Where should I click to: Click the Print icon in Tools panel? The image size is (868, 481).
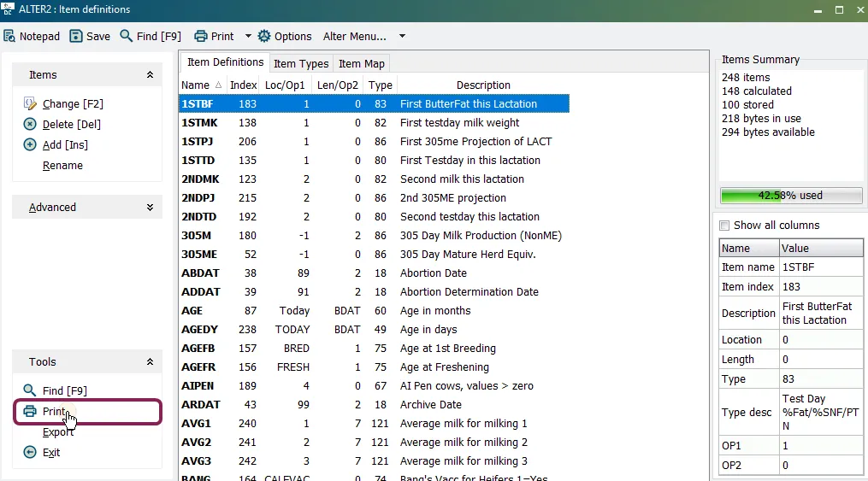pyautogui.click(x=30, y=411)
